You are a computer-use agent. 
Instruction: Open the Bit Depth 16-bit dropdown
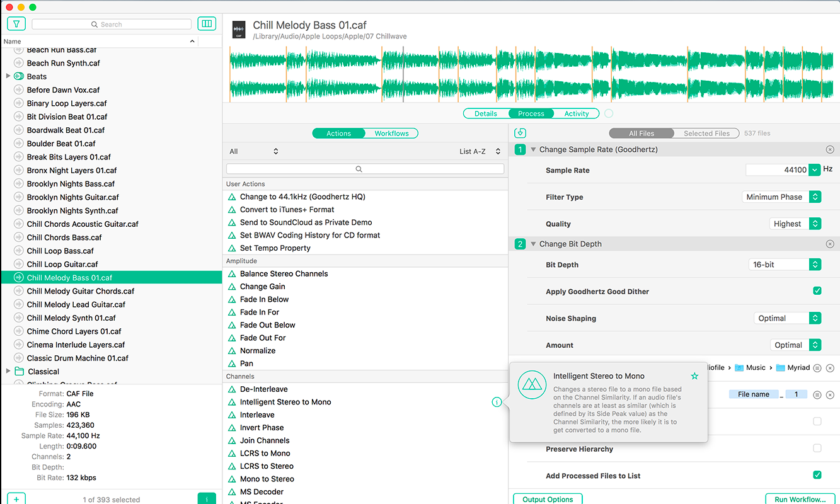(x=785, y=265)
